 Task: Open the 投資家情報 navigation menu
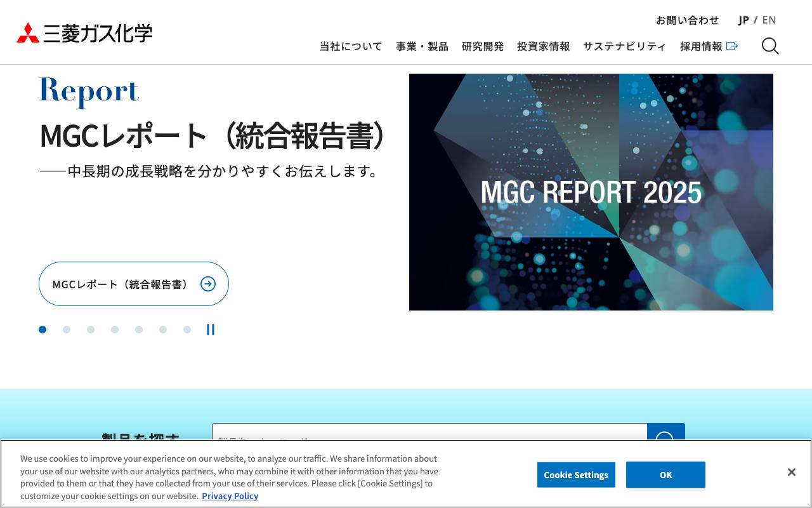(x=542, y=46)
